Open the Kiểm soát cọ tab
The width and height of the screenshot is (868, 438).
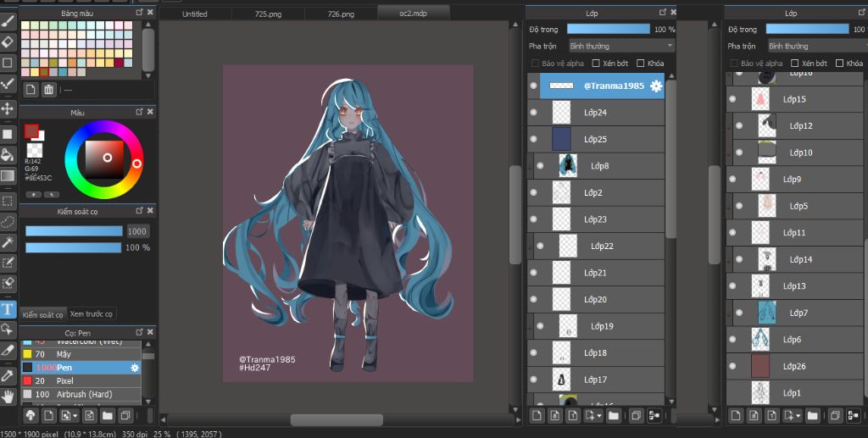point(43,314)
